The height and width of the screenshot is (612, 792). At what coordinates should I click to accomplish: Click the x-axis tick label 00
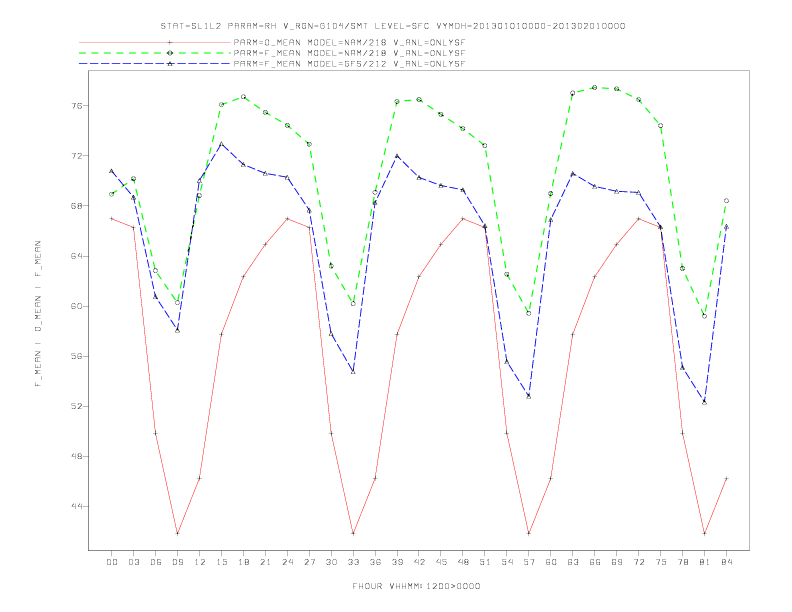click(x=112, y=562)
